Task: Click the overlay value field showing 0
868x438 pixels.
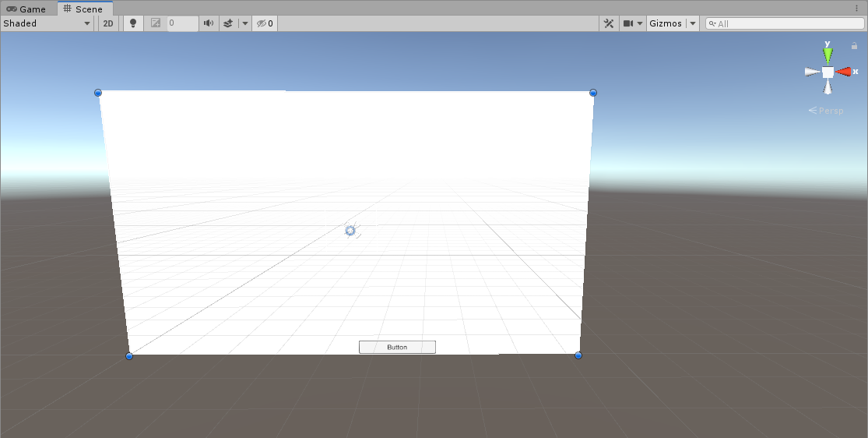Action: pyautogui.click(x=182, y=23)
